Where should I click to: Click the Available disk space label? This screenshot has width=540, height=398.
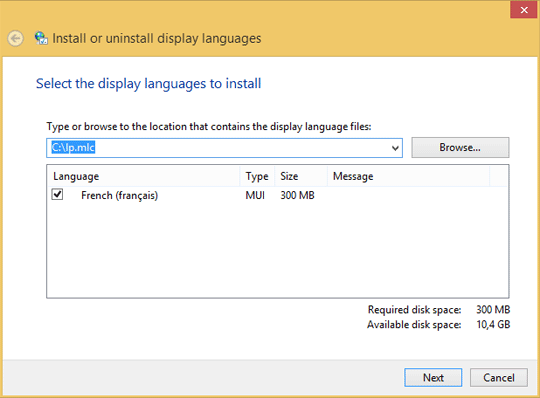tap(414, 325)
